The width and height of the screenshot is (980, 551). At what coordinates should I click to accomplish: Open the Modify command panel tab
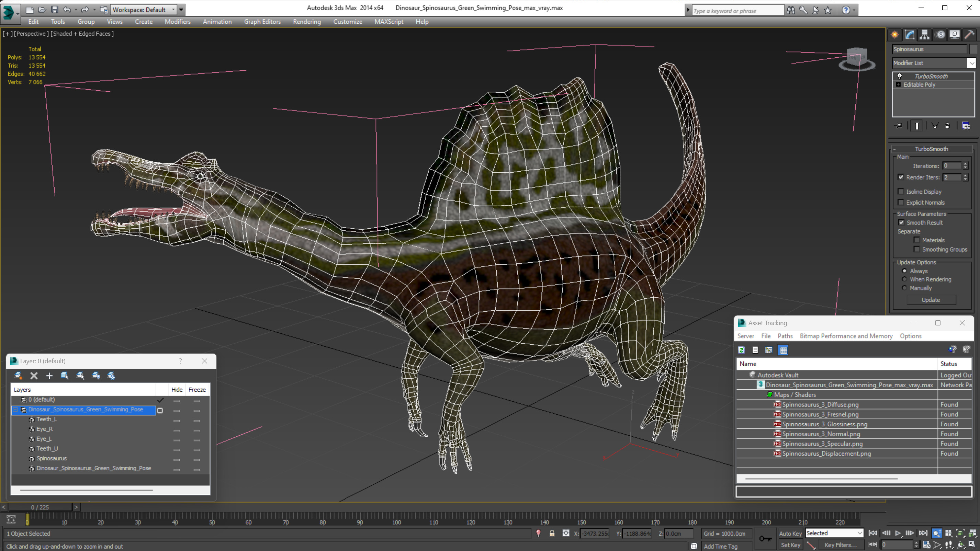tap(910, 35)
